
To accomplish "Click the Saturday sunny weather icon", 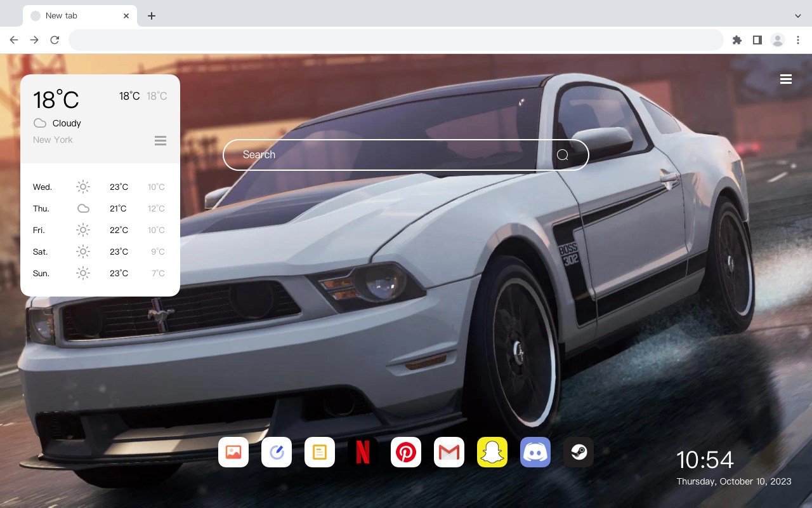I will click(x=83, y=251).
